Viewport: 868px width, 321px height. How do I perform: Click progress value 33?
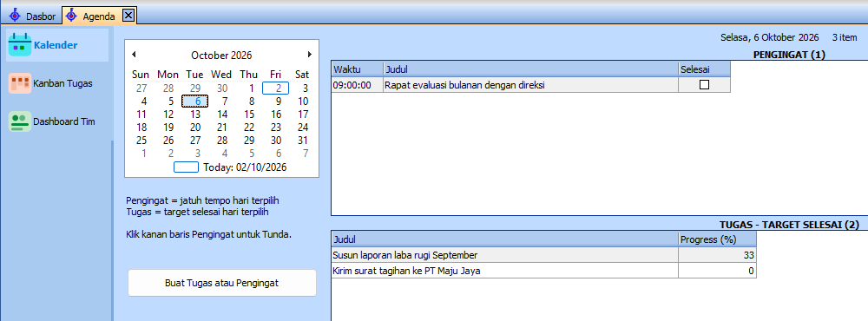click(x=717, y=255)
